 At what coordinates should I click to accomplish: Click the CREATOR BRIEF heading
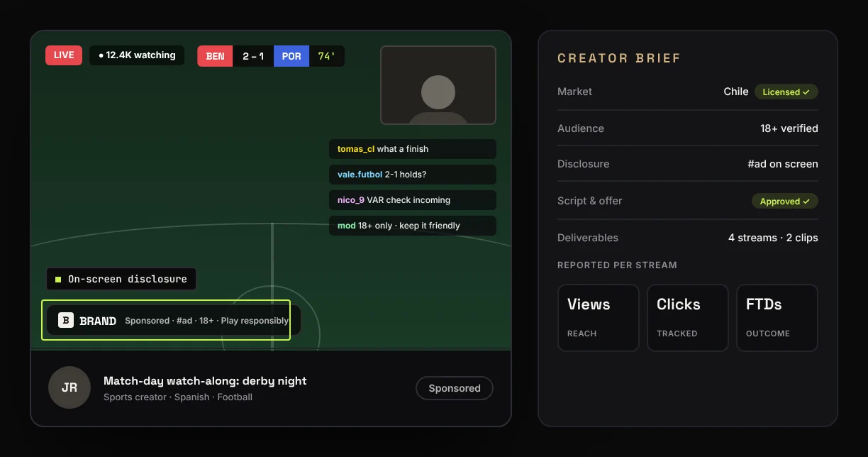point(619,58)
